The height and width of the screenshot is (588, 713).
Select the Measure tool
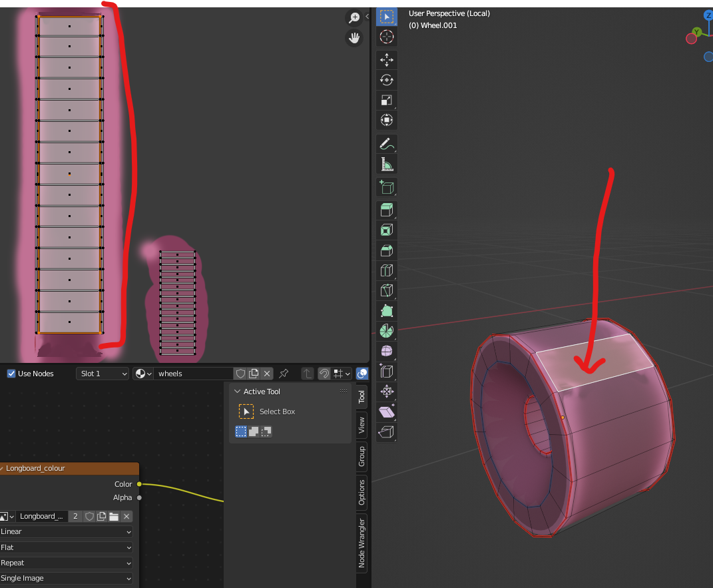pyautogui.click(x=386, y=164)
